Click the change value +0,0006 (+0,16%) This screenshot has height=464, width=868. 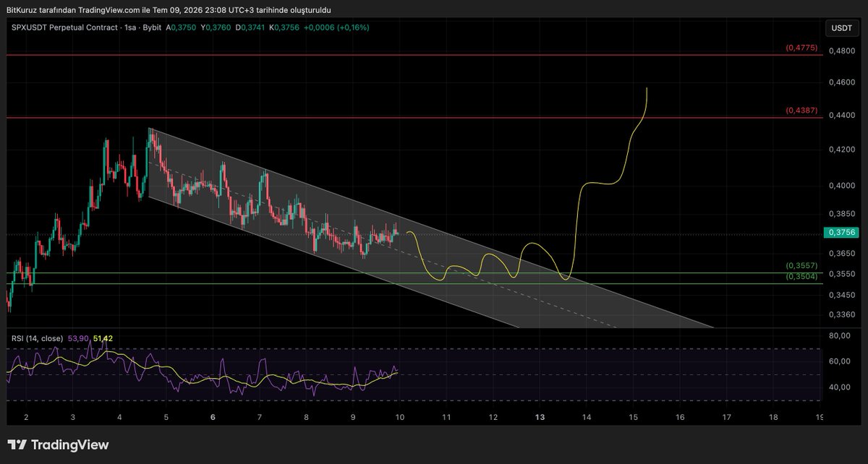pyautogui.click(x=336, y=27)
